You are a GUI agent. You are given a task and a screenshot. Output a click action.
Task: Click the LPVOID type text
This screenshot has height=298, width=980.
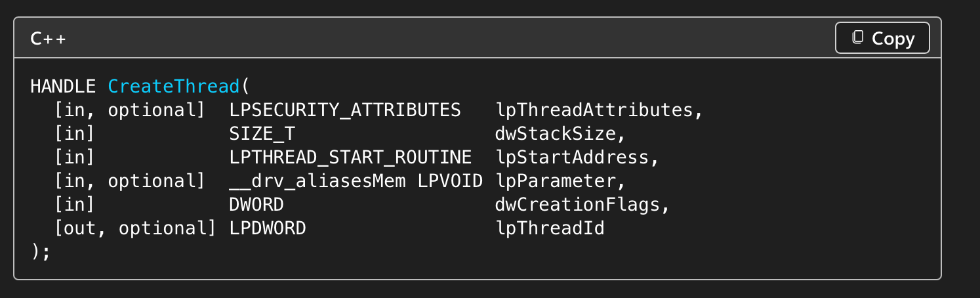pos(450,181)
